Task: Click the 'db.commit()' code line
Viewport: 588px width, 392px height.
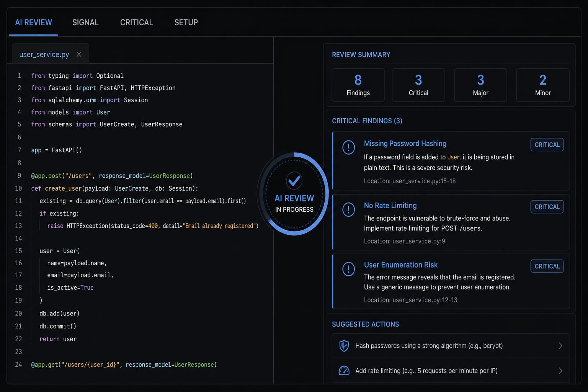Action: click(58, 326)
